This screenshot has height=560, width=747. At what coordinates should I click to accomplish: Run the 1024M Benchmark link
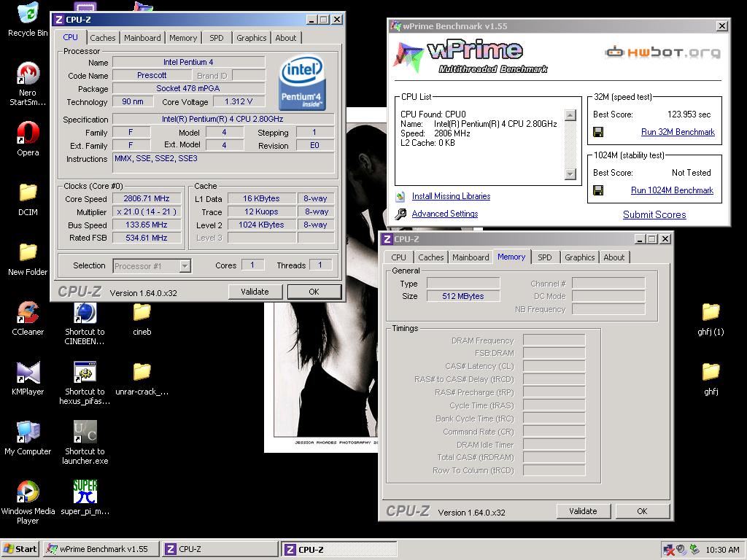point(672,190)
